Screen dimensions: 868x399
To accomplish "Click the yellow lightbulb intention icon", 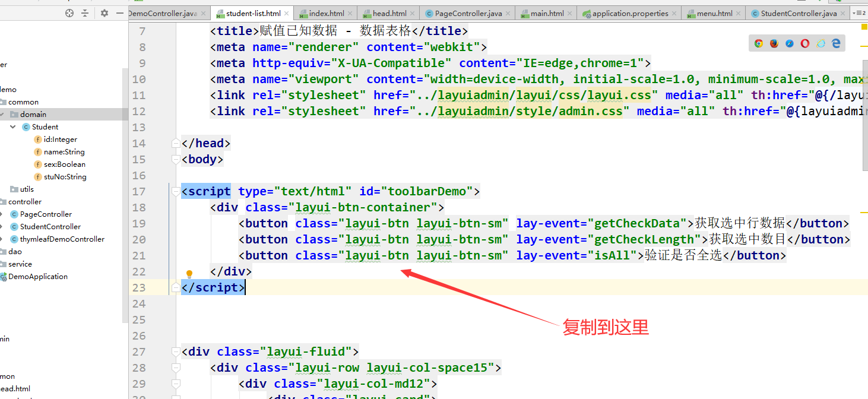I will pos(189,274).
